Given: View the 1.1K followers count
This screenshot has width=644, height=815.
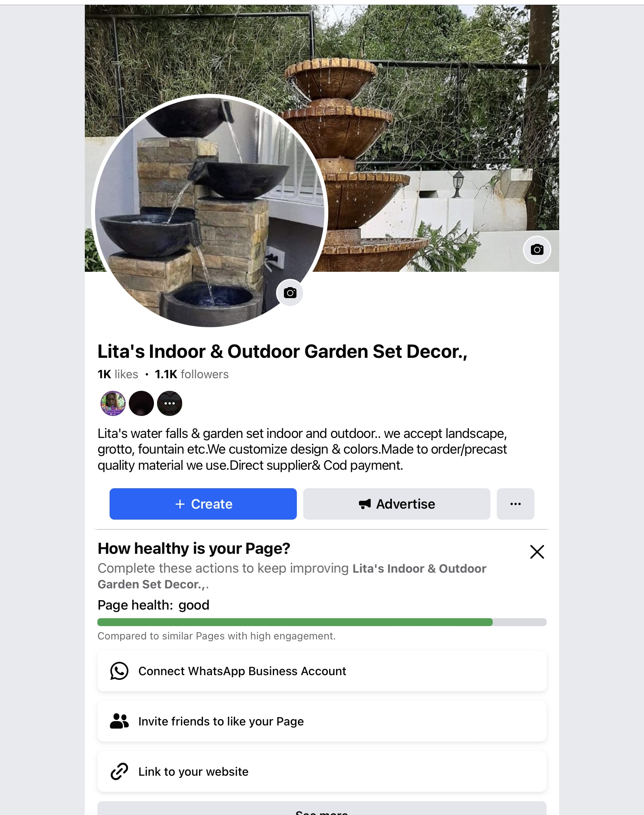Looking at the screenshot, I should [192, 374].
